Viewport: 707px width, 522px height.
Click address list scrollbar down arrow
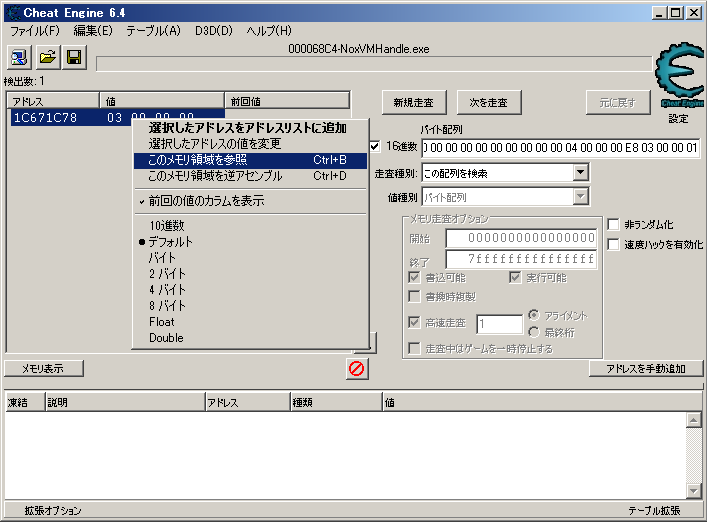[x=693, y=490]
